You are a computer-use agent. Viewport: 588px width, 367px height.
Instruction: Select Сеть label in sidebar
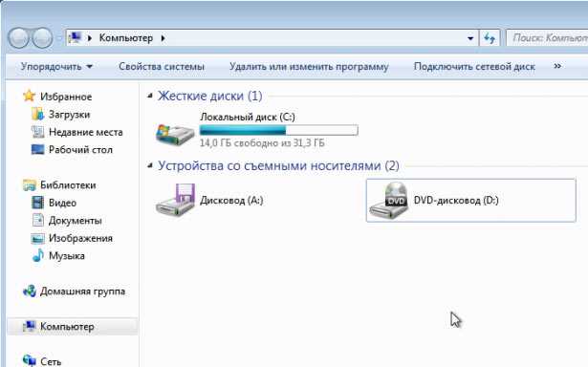pyautogui.click(x=51, y=361)
